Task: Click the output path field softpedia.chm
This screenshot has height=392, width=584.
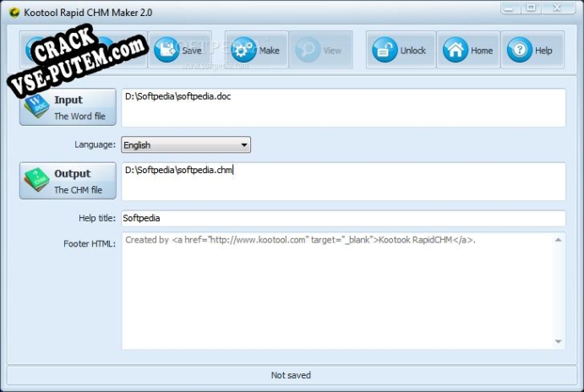Action: (x=343, y=182)
